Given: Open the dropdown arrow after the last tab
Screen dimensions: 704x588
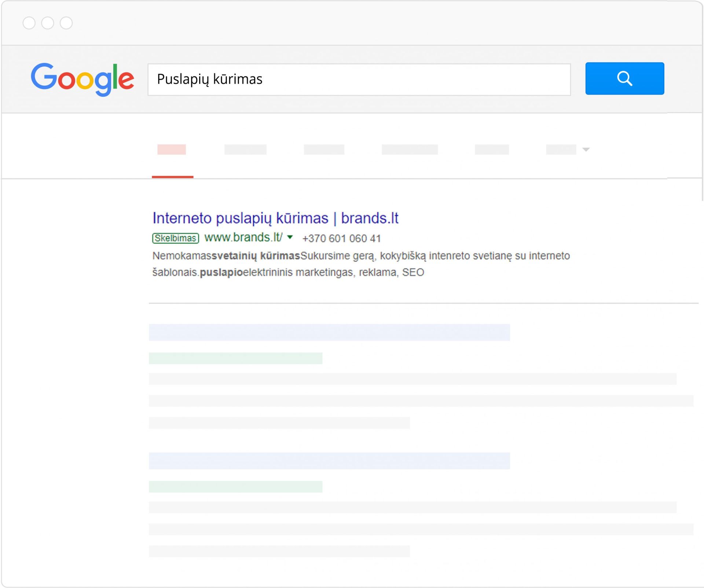Looking at the screenshot, I should point(586,149).
